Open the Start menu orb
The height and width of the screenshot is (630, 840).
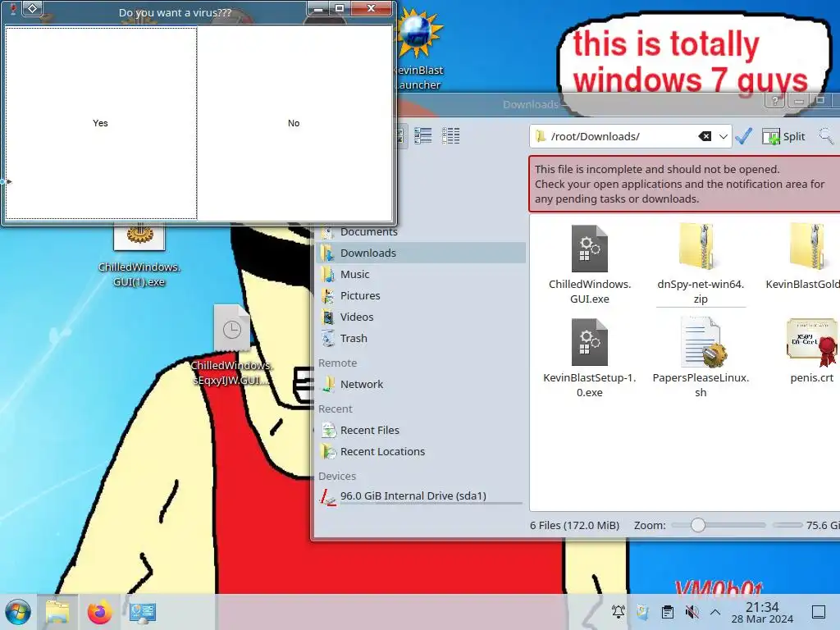(18, 612)
